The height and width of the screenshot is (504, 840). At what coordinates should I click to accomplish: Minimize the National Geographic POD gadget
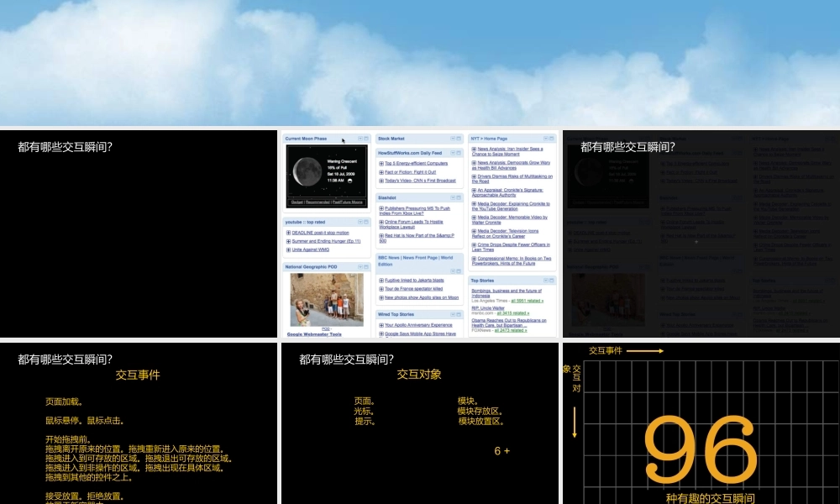click(366, 266)
